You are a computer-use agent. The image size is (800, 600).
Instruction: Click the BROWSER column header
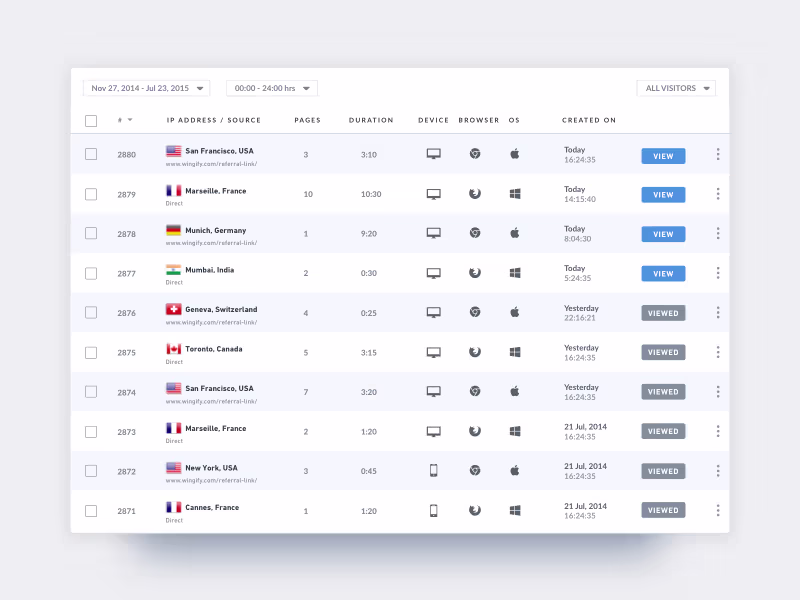[x=479, y=120]
